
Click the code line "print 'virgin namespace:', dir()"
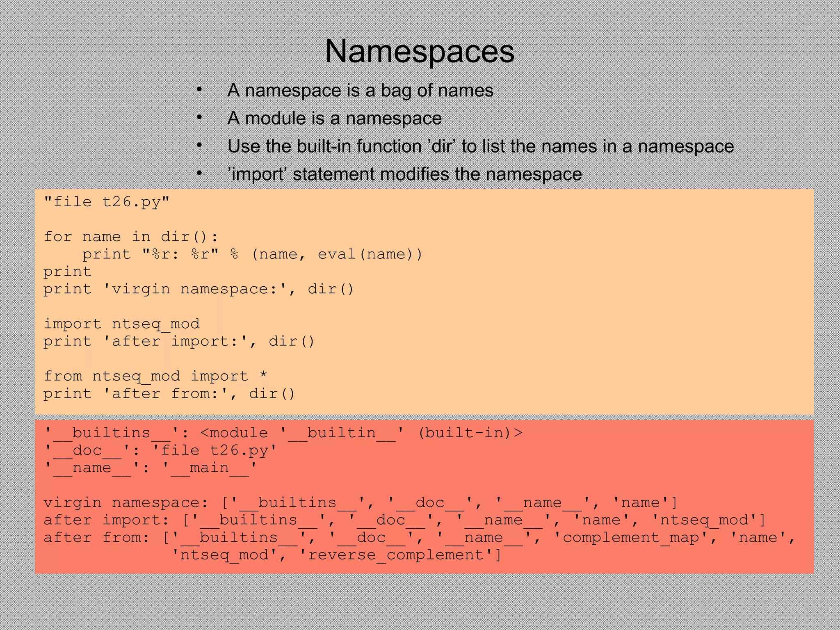pos(199,289)
